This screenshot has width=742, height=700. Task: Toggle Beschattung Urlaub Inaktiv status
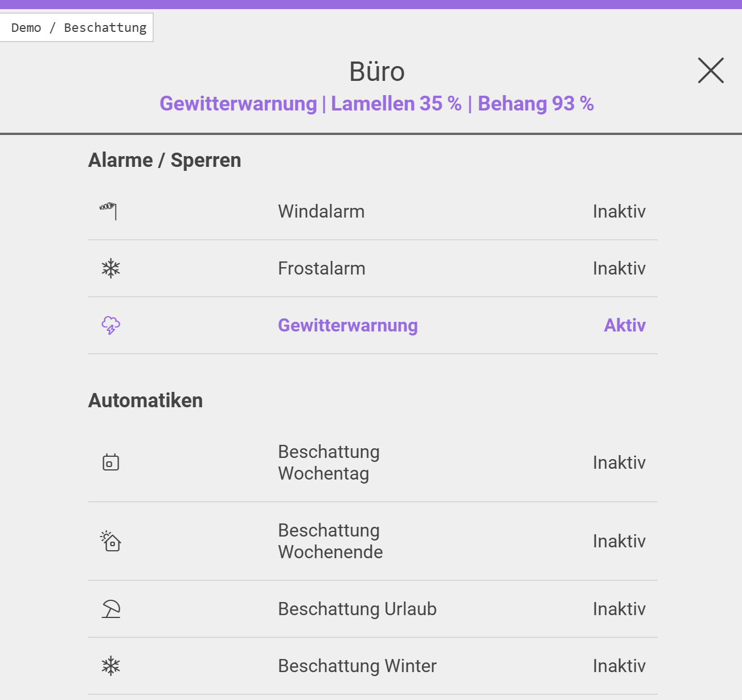pyautogui.click(x=619, y=609)
